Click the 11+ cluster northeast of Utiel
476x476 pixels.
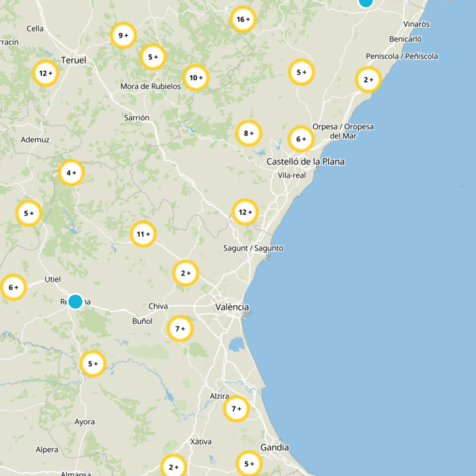point(142,234)
